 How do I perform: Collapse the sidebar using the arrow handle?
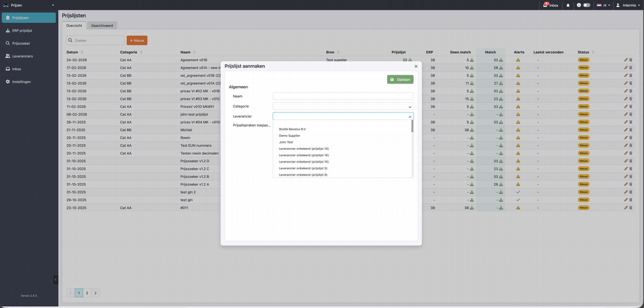55,279
